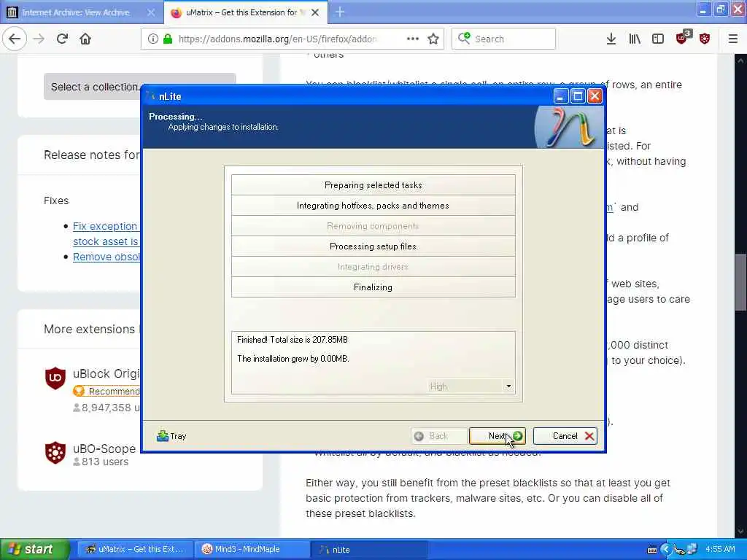The image size is (747, 560).
Task: Select Integrating hotfixes, packs and themes row
Action: [373, 205]
